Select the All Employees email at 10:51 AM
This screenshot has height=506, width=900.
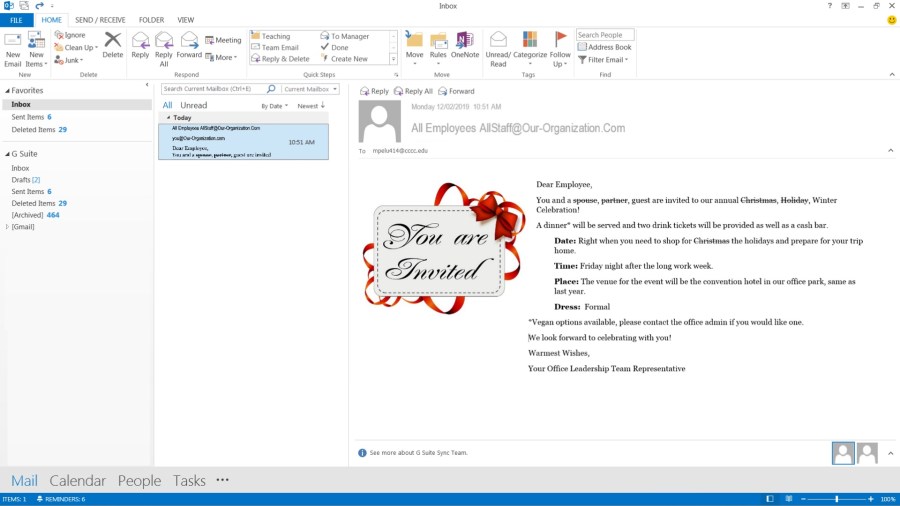pos(243,141)
